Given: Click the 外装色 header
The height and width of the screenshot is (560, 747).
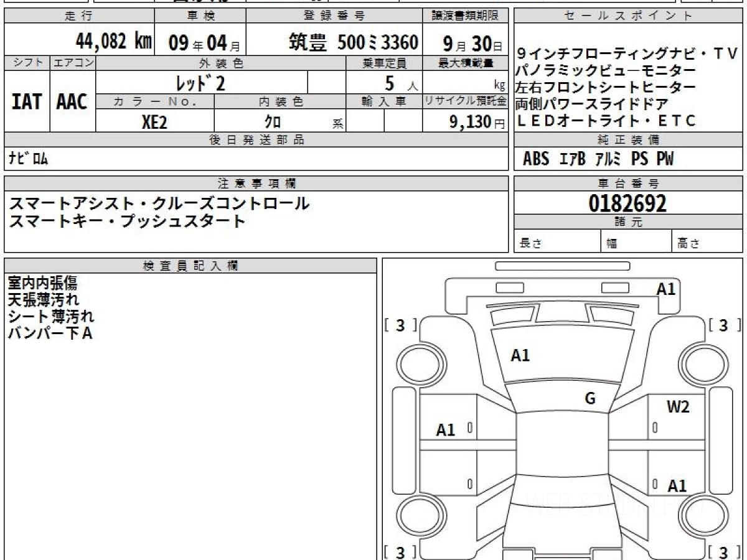Looking at the screenshot, I should click(x=220, y=63).
